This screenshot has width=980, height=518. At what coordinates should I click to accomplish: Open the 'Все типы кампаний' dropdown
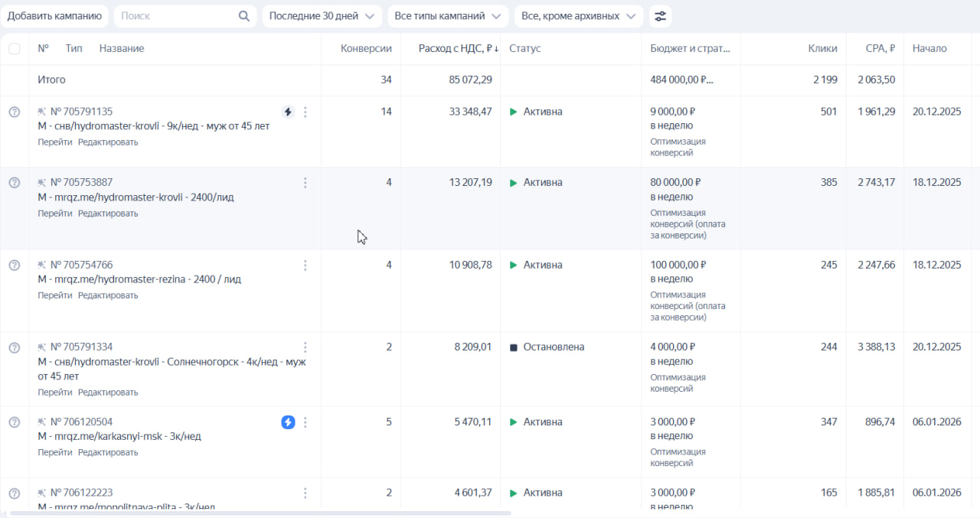[x=447, y=16]
